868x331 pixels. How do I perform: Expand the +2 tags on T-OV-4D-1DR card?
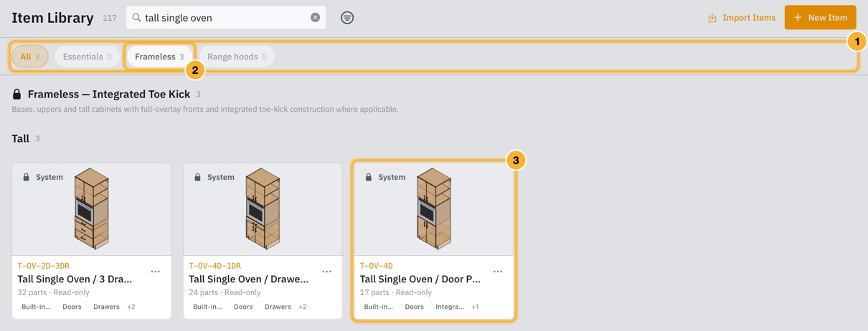click(x=303, y=307)
